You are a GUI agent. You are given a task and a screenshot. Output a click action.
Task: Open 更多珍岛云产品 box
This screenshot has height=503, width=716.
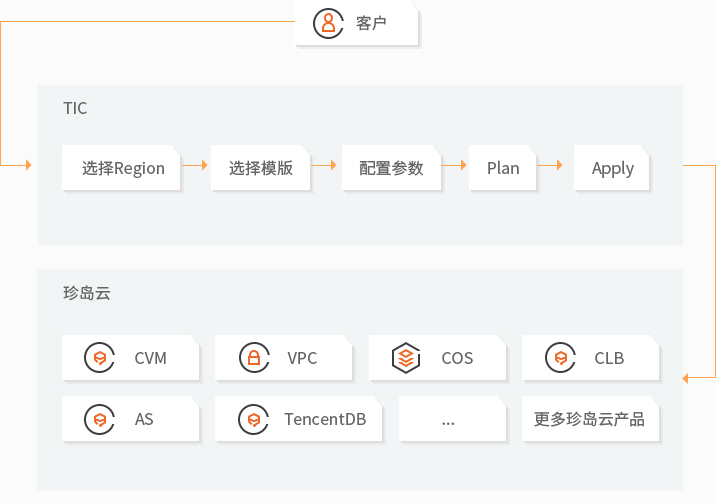tap(589, 419)
